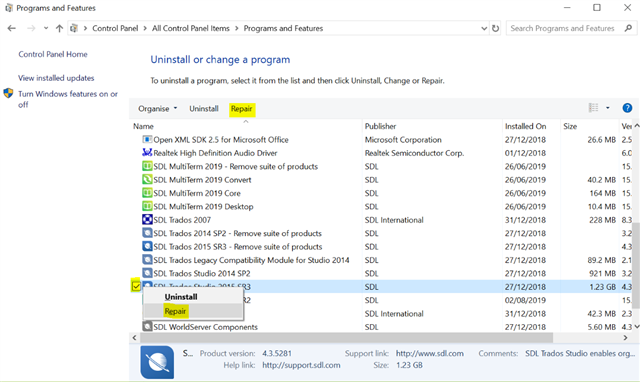
Task: Click the search magnifier icon
Action: (x=628, y=28)
